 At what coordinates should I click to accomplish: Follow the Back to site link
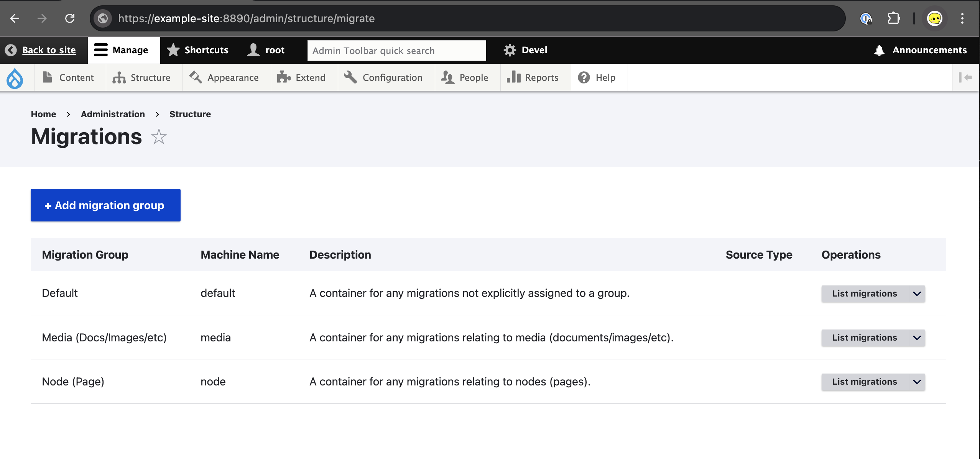pyautogui.click(x=49, y=50)
